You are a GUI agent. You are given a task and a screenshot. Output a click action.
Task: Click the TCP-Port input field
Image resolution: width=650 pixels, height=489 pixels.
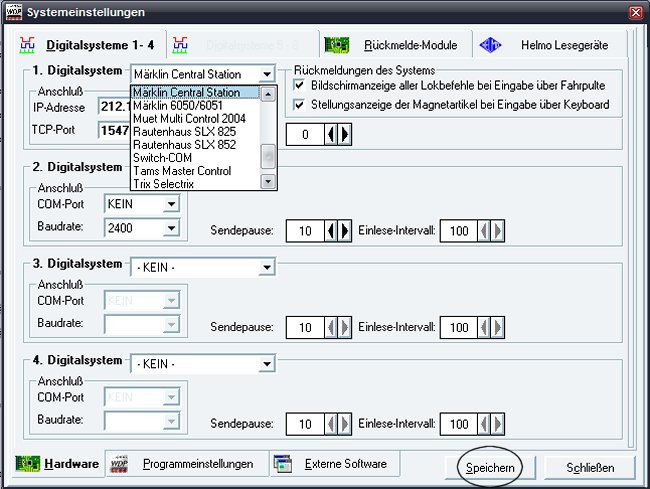point(114,130)
